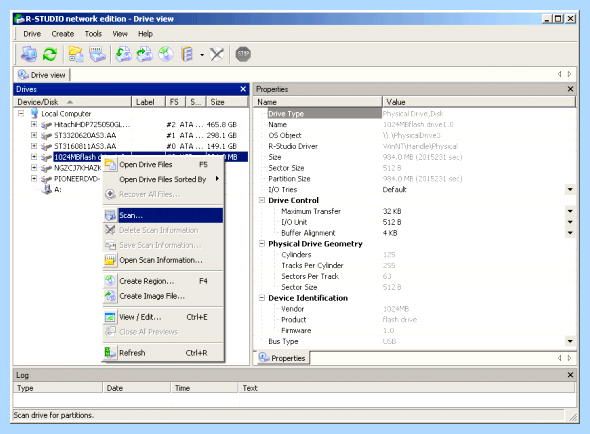
Task: Expand the ST3320620AS3.AA drive node
Action: pyautogui.click(x=34, y=135)
